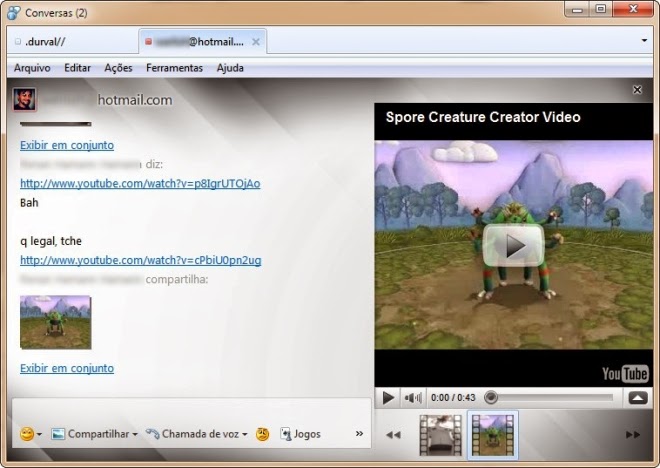Show more toolbar options with double chevron
Viewport: 660px width, 468px height.
[359, 433]
